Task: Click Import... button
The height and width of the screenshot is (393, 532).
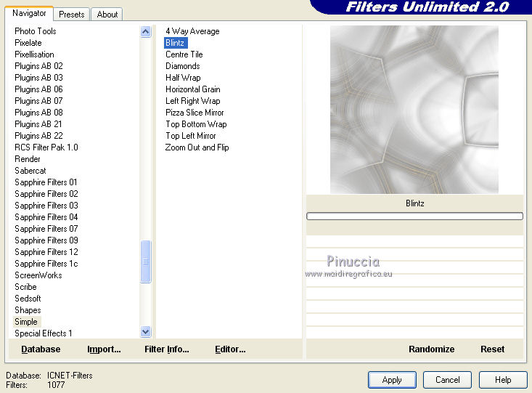Action: tap(104, 349)
